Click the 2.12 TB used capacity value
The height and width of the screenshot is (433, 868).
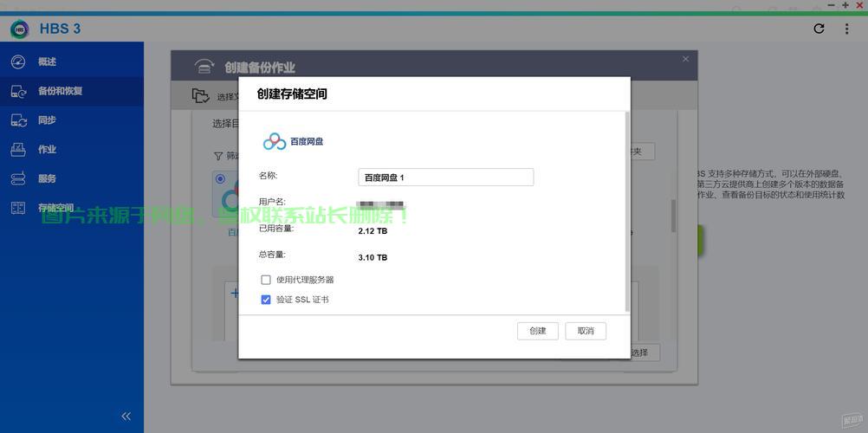click(x=372, y=231)
